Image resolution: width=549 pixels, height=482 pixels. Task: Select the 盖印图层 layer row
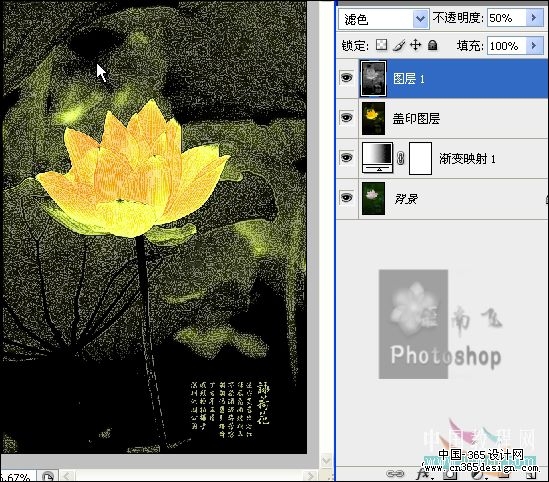tap(442, 118)
